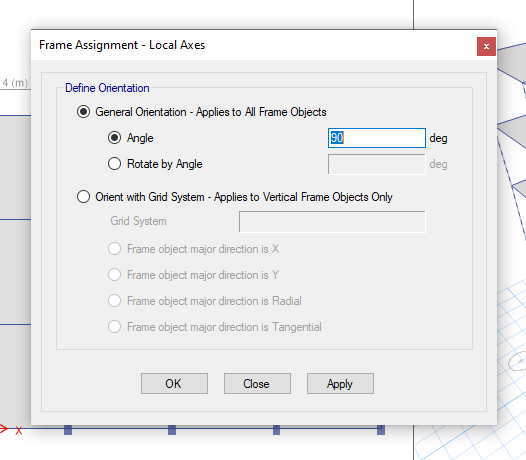Click the Rotate by Angle input field
526x460 pixels.
377,164
